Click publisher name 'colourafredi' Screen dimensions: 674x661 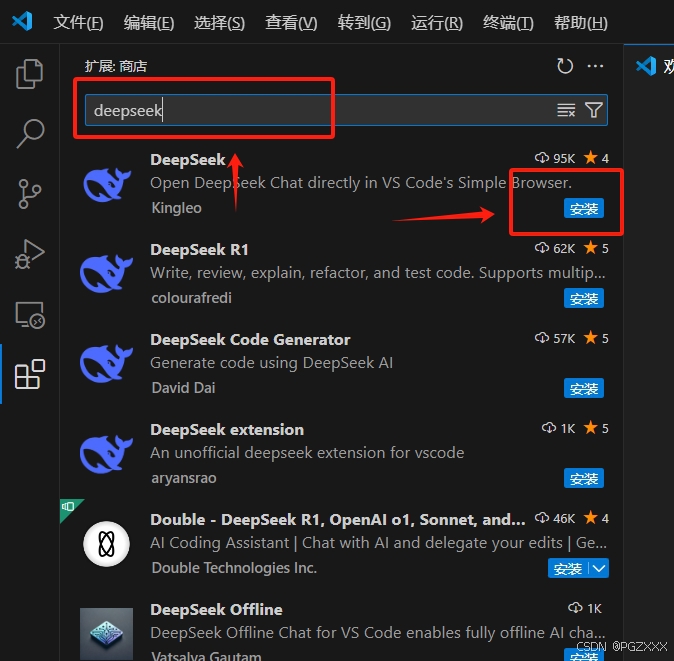192,298
